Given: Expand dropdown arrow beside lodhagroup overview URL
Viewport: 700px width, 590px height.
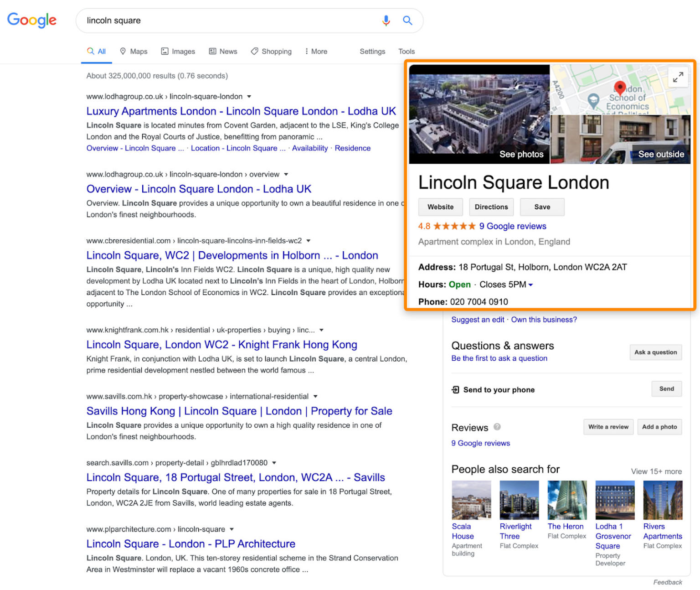Looking at the screenshot, I should [286, 175].
